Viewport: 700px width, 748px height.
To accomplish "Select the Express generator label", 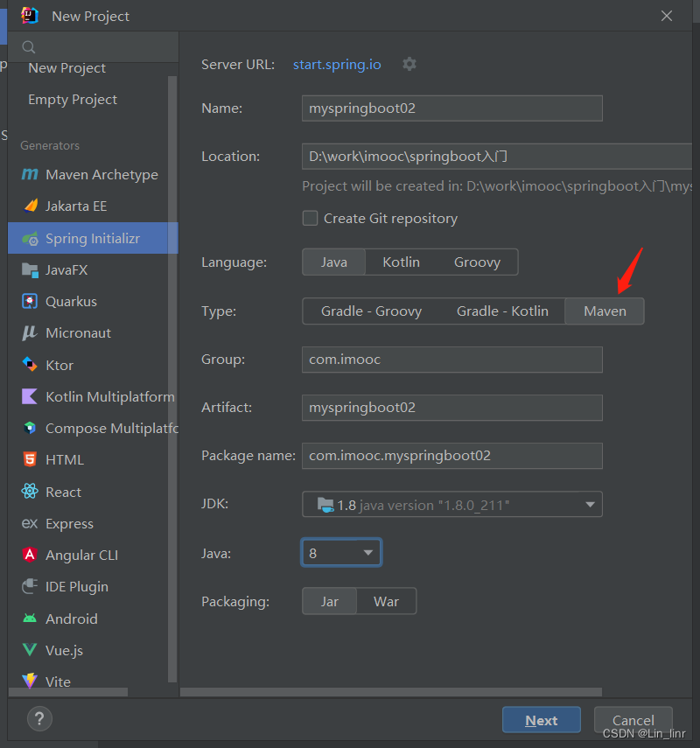I will [x=69, y=524].
